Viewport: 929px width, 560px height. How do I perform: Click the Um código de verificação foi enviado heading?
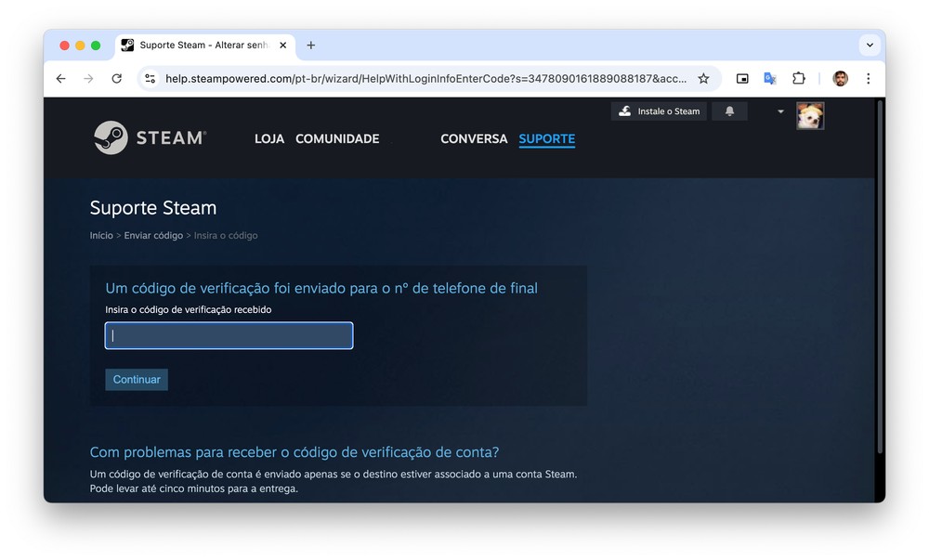(x=321, y=288)
